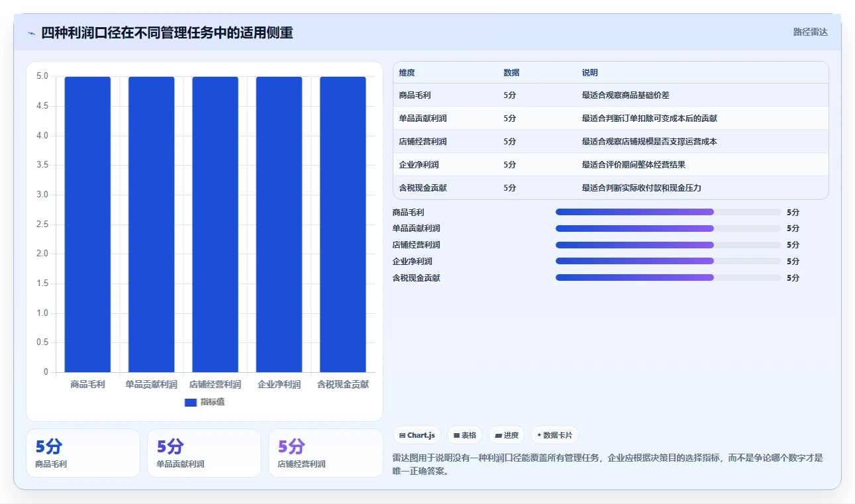The height and width of the screenshot is (504, 855).
Task: Click description 最适合观察商品基础价差
Action: 626,95
